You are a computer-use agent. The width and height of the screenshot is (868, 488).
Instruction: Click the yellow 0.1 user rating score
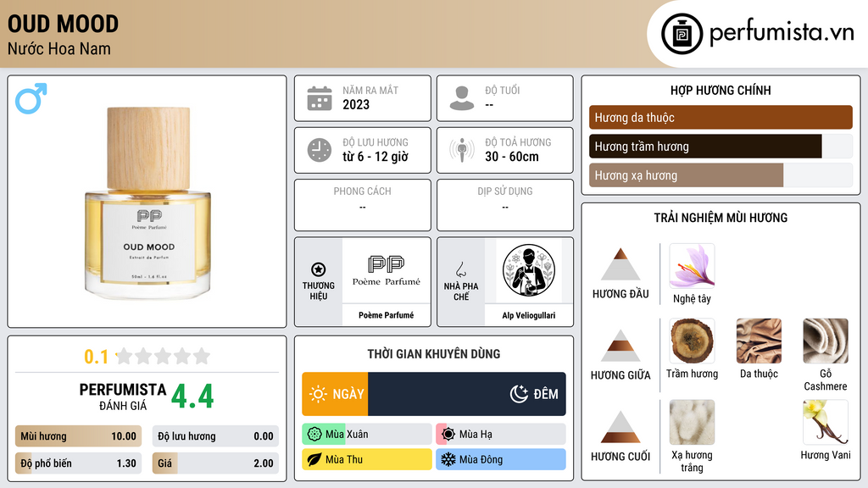[x=96, y=357]
